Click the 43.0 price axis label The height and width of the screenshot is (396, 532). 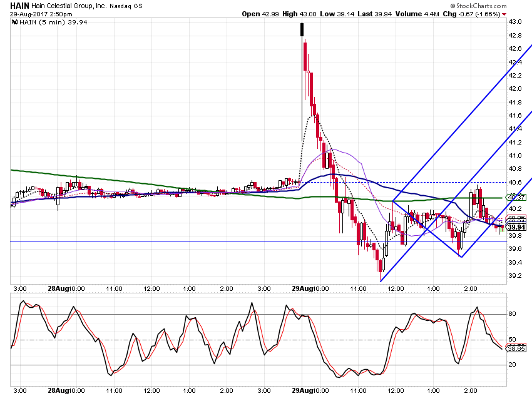(x=515, y=22)
